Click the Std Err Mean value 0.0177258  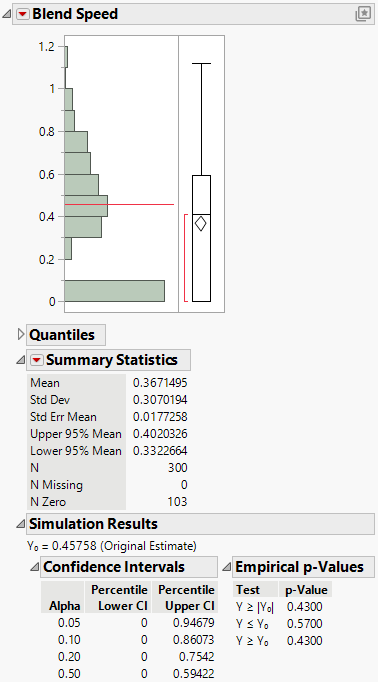click(160, 417)
